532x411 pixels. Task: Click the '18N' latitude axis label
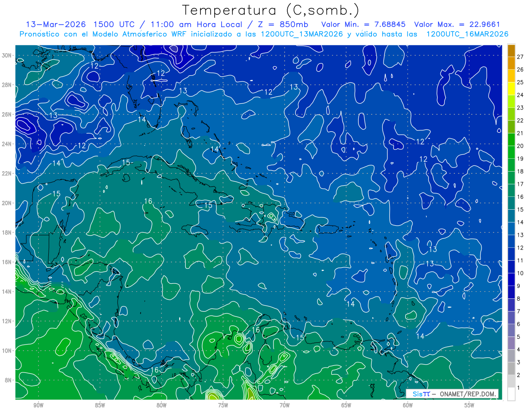coord(8,232)
